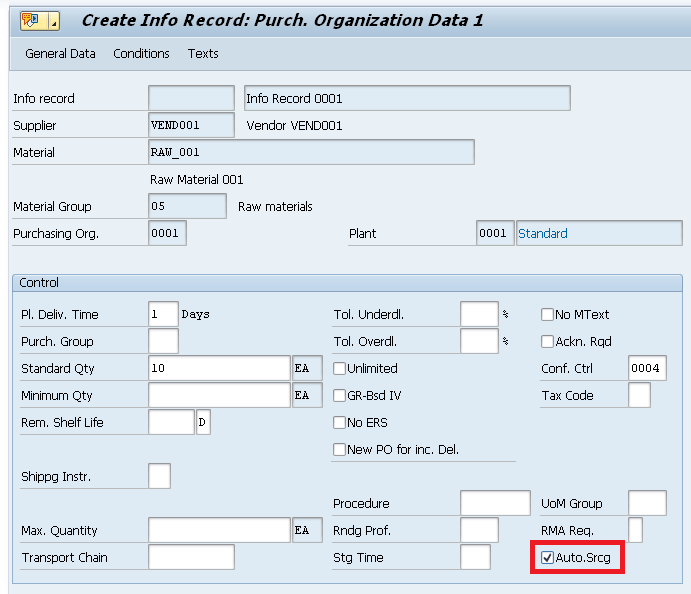Focus the Purch. Group field
691x594 pixels.
click(x=163, y=341)
